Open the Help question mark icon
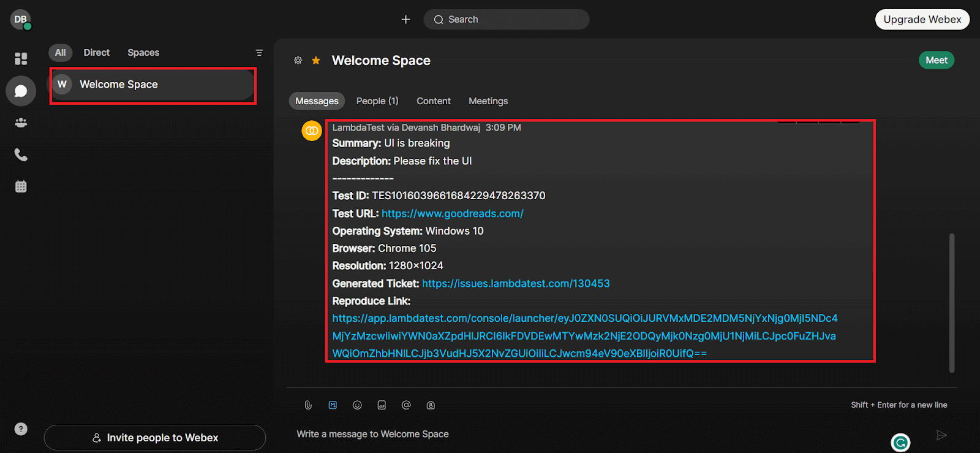The image size is (980, 453). point(21,429)
